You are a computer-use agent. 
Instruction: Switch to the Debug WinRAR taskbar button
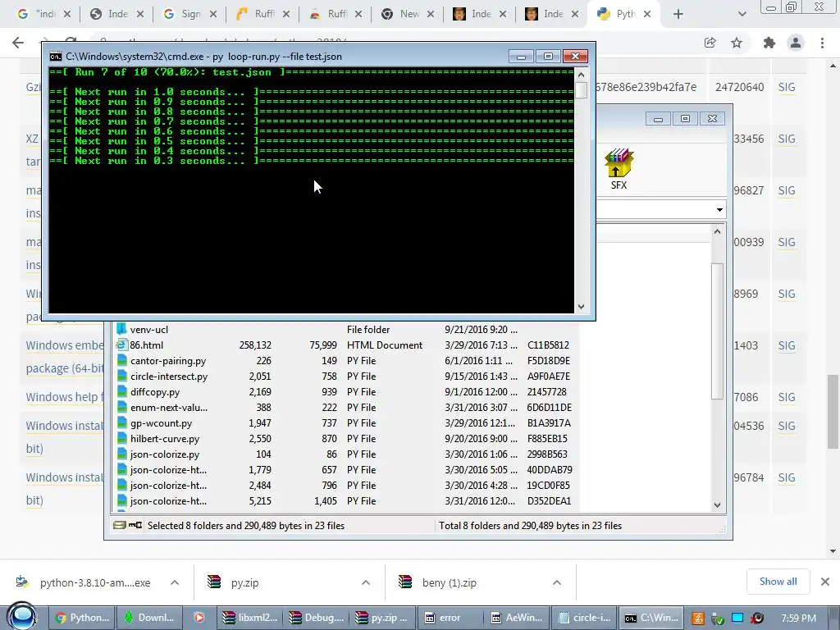click(x=317, y=618)
